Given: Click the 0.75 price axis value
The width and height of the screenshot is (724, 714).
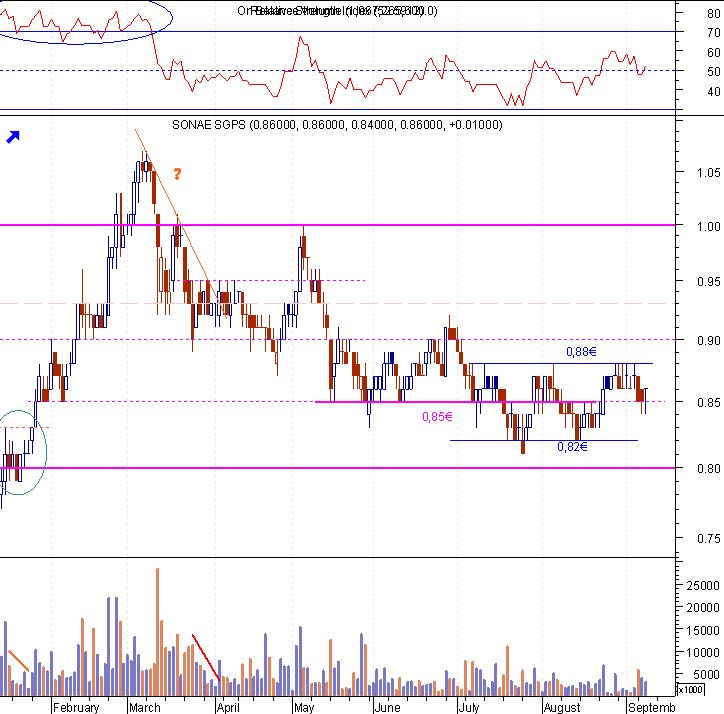Looking at the screenshot, I should [x=708, y=539].
